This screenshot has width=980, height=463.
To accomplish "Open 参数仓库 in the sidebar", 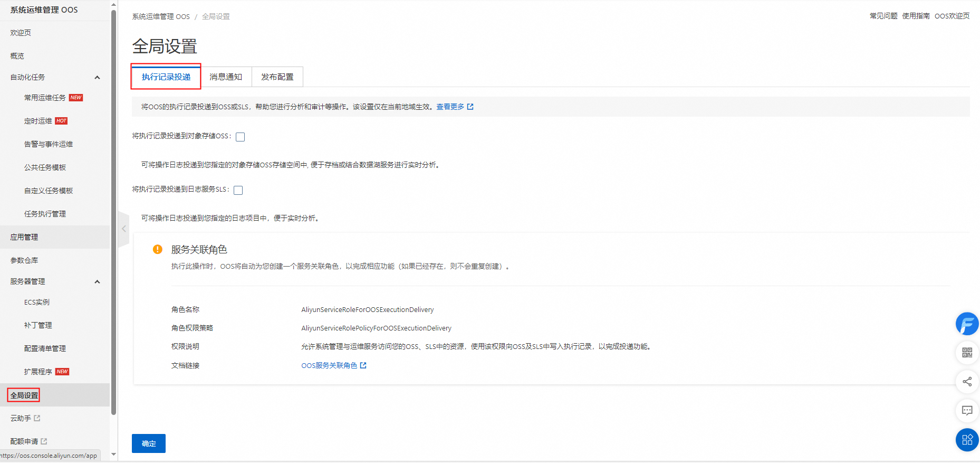I will click(x=24, y=260).
